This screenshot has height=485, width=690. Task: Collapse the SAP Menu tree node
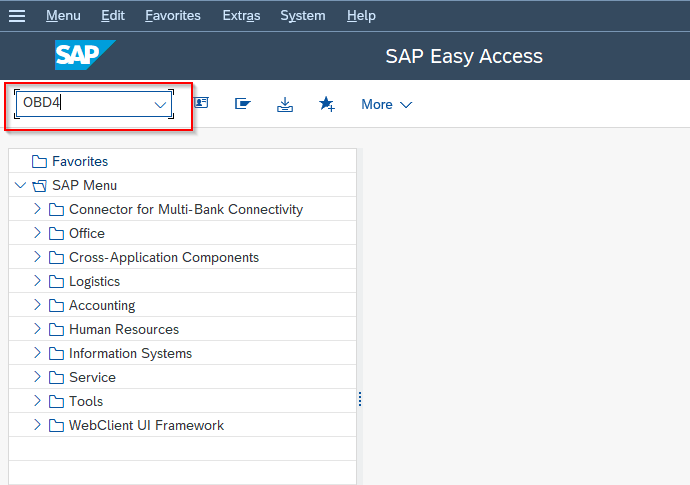pyautogui.click(x=20, y=185)
